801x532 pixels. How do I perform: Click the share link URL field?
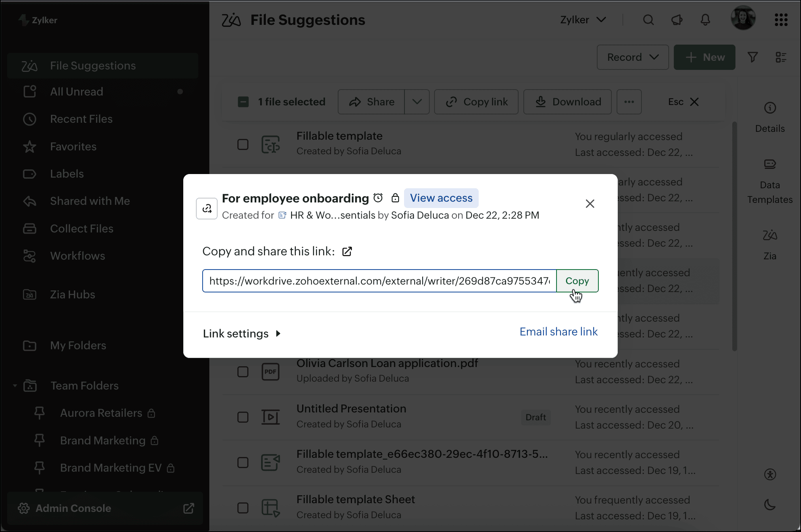click(x=379, y=281)
